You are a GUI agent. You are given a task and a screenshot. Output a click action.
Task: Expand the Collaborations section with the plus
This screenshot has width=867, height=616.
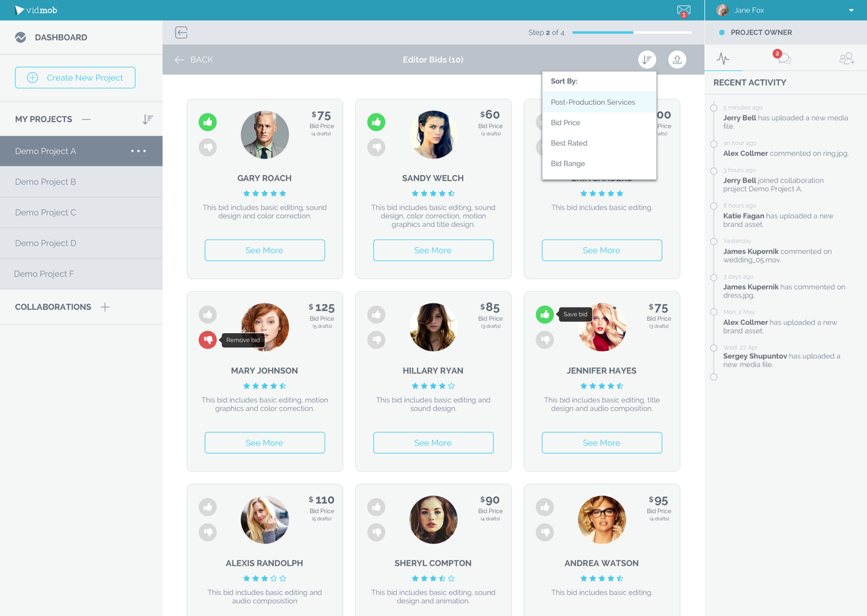pos(105,307)
